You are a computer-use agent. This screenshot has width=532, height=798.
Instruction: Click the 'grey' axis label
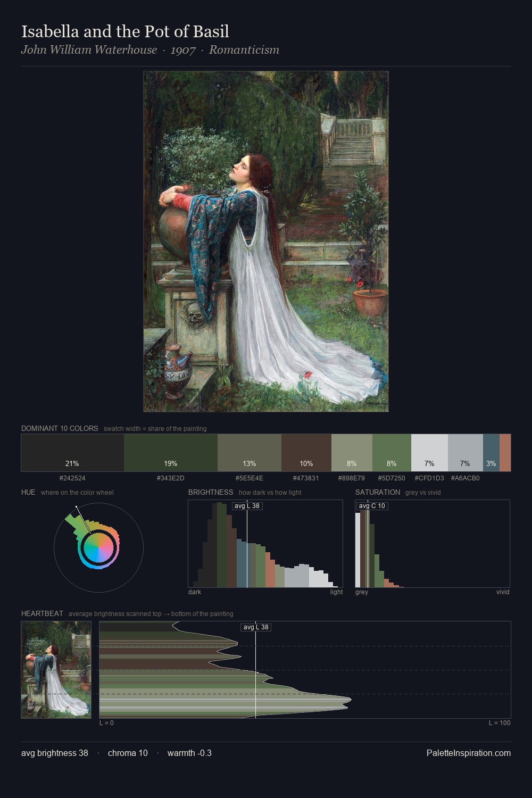click(x=362, y=592)
